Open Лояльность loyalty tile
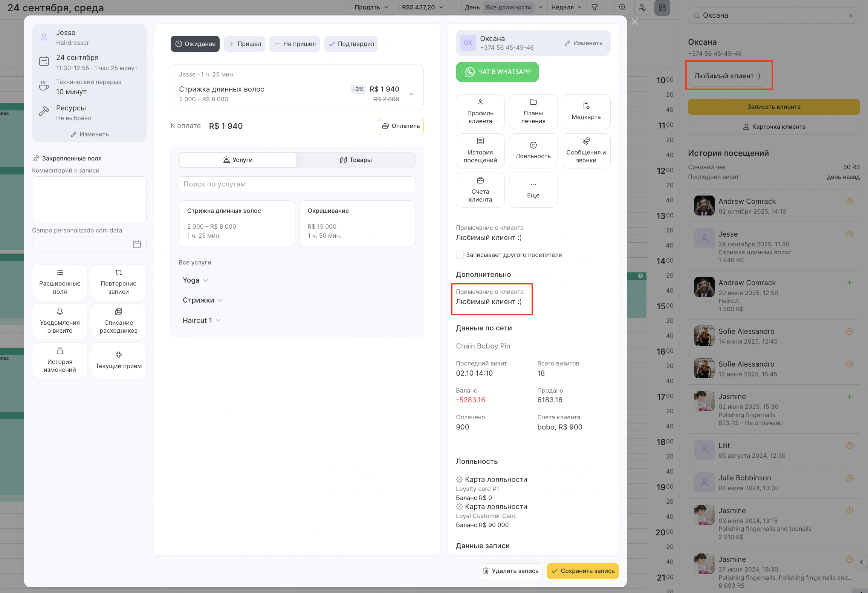868x593 pixels. pyautogui.click(x=533, y=151)
